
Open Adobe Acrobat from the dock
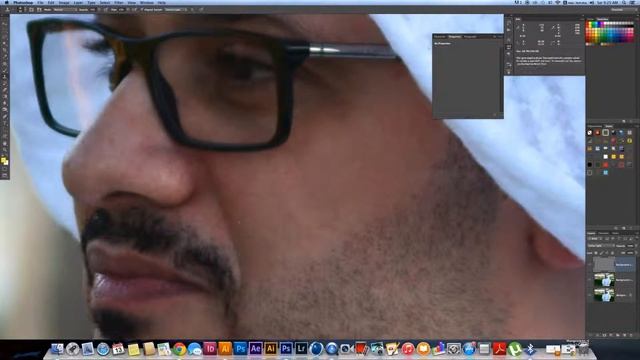500,349
